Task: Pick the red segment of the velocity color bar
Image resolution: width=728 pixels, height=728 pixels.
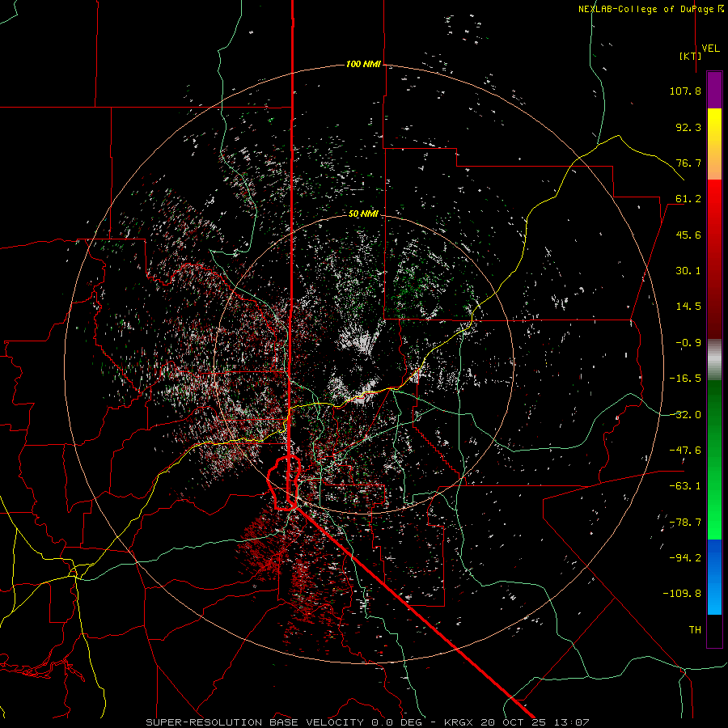Action: (x=714, y=259)
